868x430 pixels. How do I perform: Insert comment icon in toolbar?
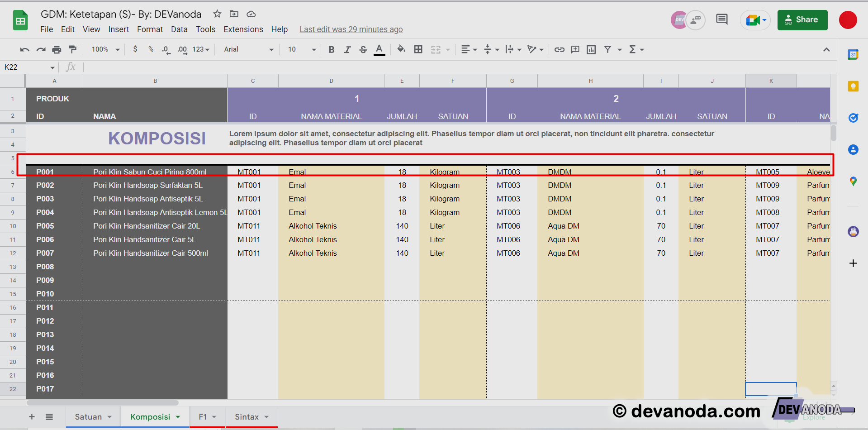coord(575,49)
